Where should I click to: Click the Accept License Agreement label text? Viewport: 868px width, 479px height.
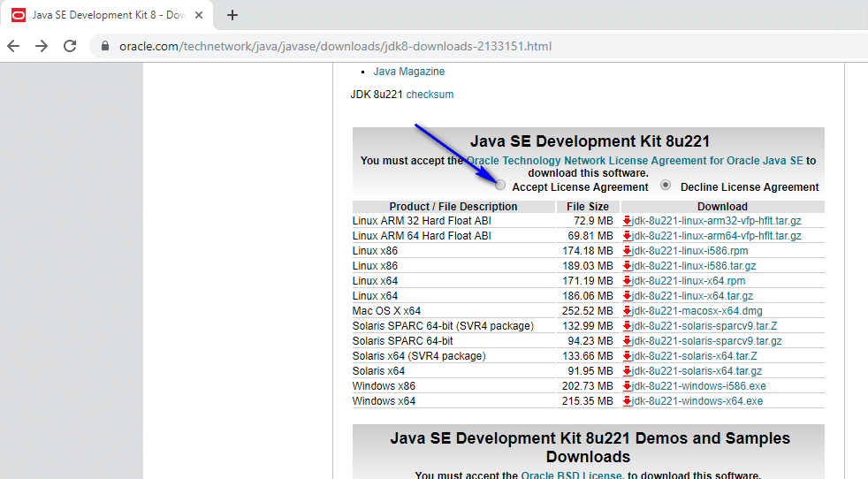click(580, 187)
